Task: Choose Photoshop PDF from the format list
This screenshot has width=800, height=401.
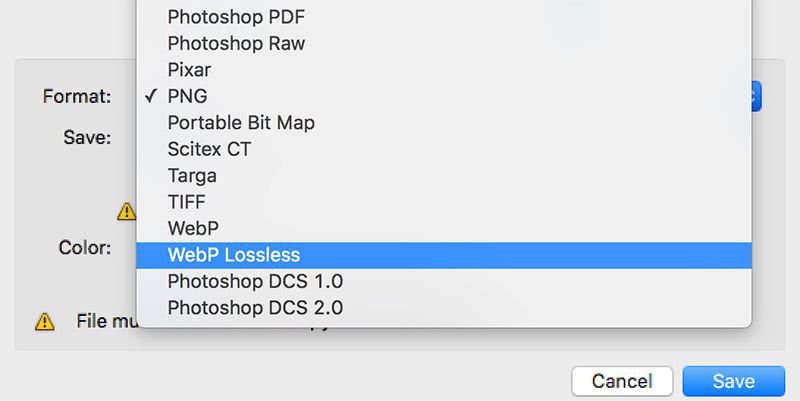Action: (236, 17)
